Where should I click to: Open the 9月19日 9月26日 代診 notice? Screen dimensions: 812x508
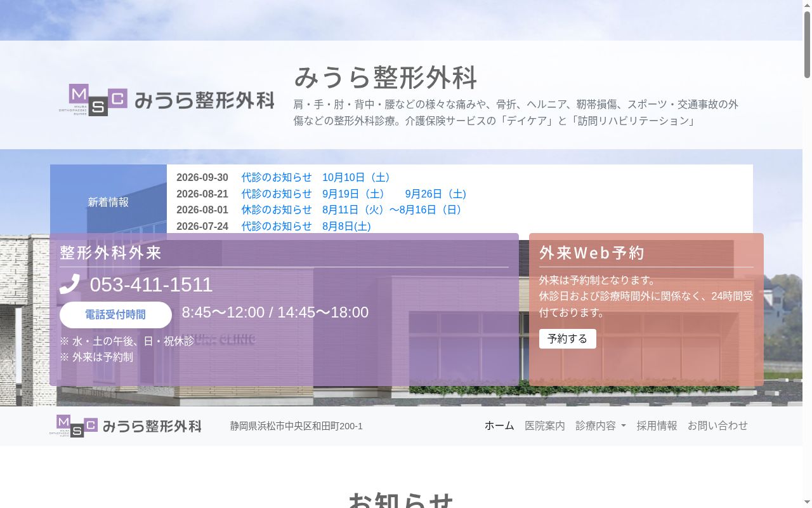click(354, 194)
